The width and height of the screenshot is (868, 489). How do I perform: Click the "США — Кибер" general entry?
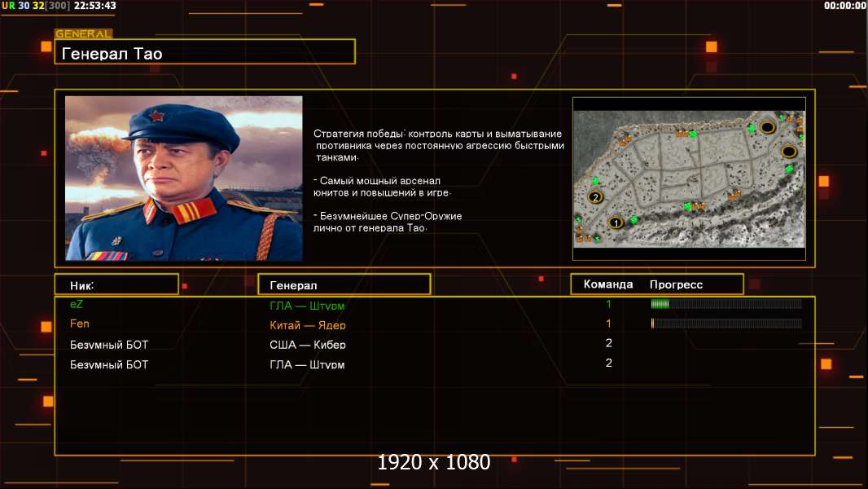pyautogui.click(x=308, y=345)
